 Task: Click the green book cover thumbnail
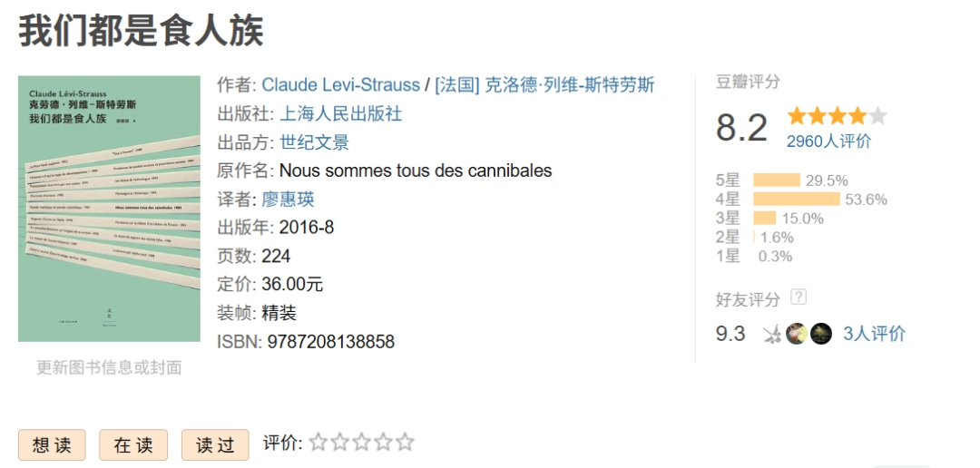pos(109,209)
